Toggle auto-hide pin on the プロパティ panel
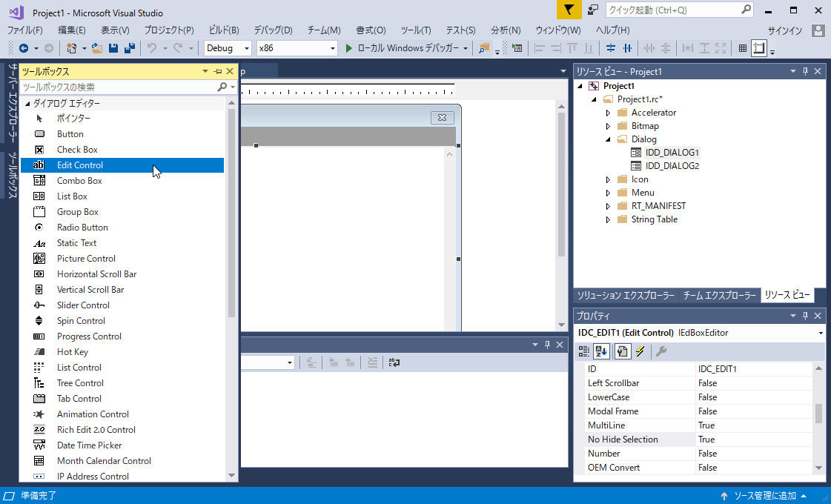Image resolution: width=831 pixels, height=504 pixels. (x=806, y=316)
